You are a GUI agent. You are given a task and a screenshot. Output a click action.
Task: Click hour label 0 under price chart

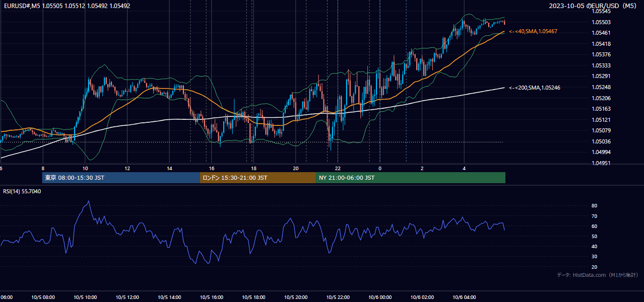pyautogui.click(x=380, y=168)
